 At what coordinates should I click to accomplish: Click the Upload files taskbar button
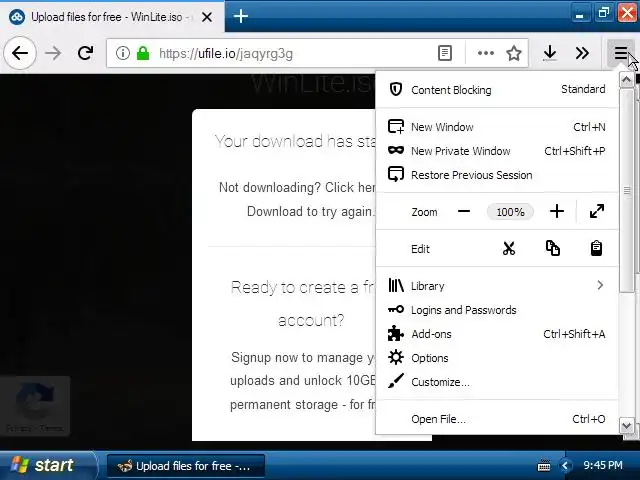[186, 466]
